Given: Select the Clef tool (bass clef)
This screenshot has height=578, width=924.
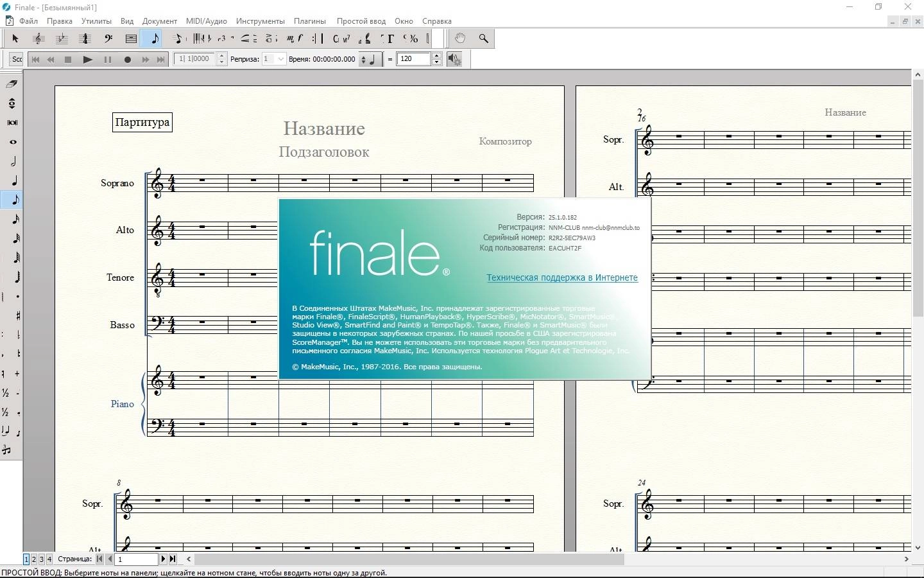Looking at the screenshot, I should (x=108, y=39).
